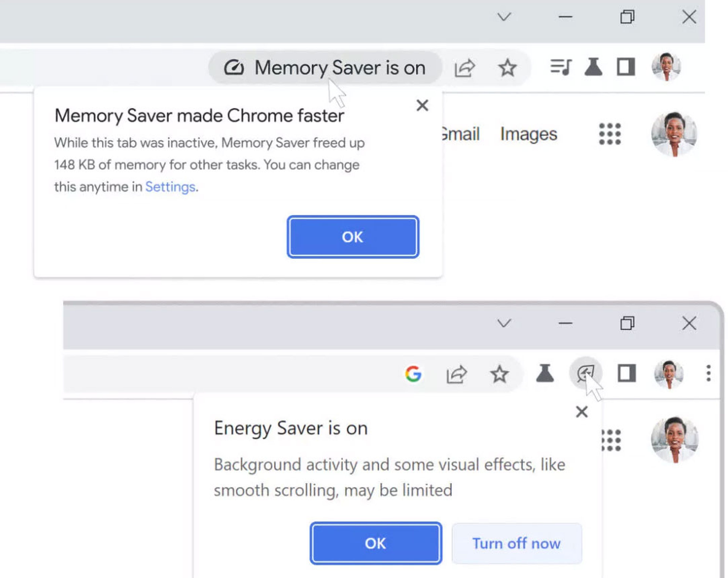Click the Memory Saver is on chip
The height and width of the screenshot is (578, 728).
point(325,67)
